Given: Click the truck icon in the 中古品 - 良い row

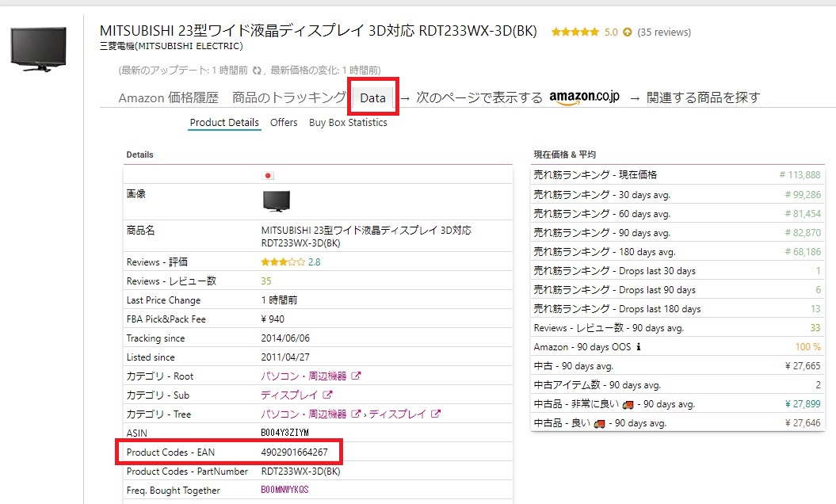Looking at the screenshot, I should tap(599, 424).
